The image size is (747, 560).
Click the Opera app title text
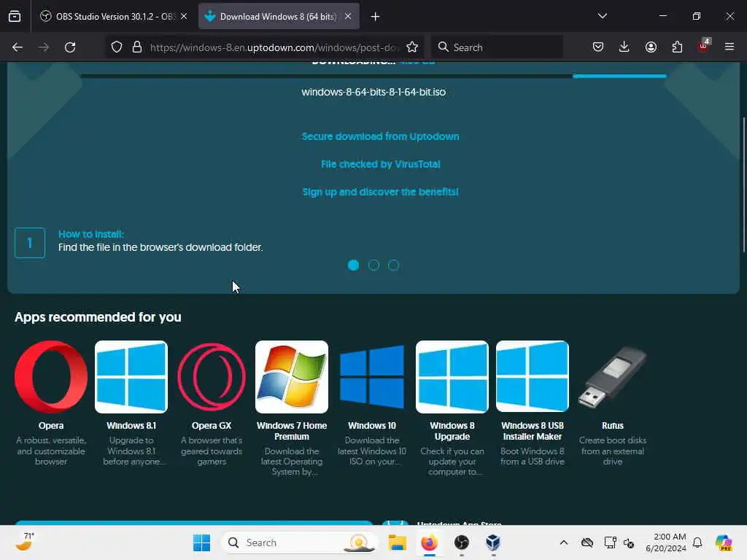(x=51, y=426)
